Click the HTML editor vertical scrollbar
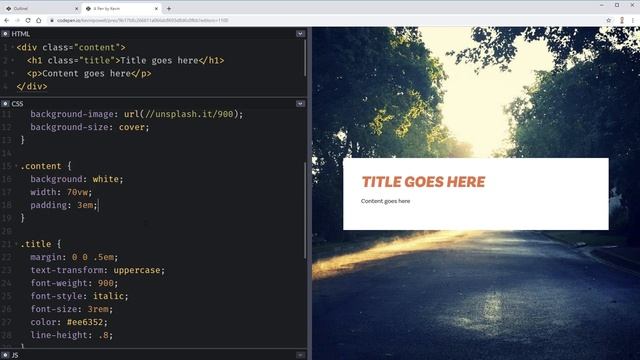The width and height of the screenshot is (640, 360). pyautogui.click(x=305, y=58)
